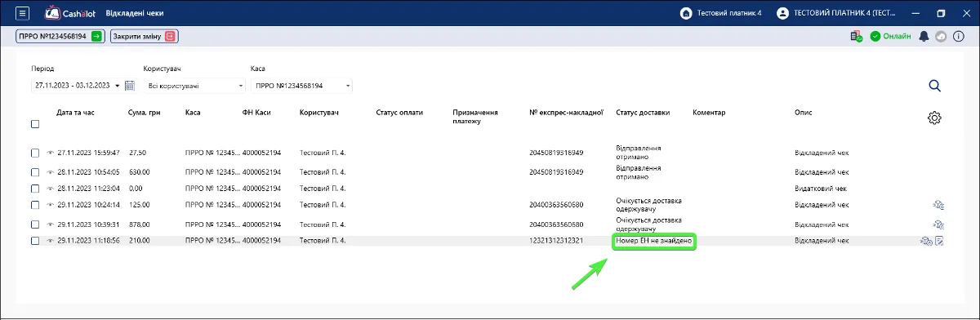Screen dimensions: 980x320
Task: View receipt via eye icon, 29.11.2023 10:39:31
Action: [51, 224]
